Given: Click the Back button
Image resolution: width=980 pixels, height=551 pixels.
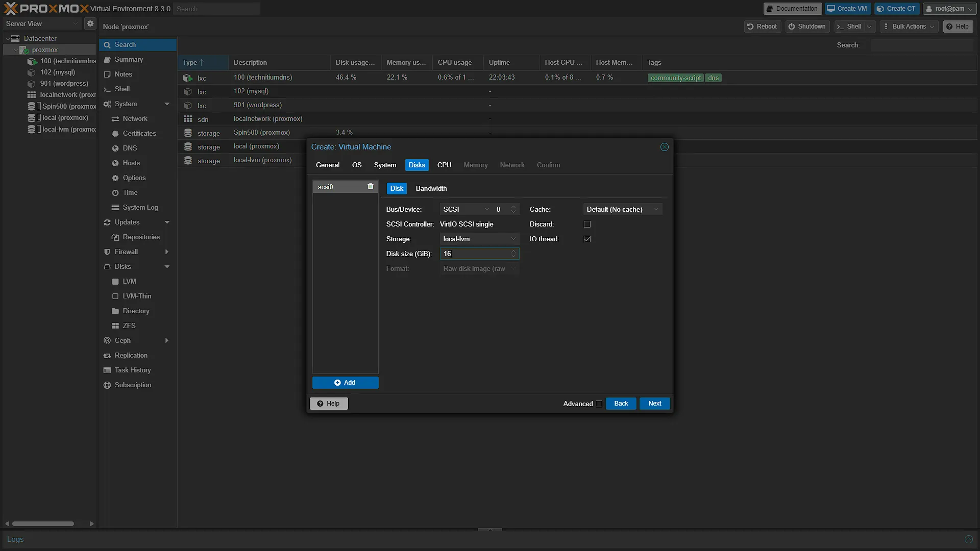Looking at the screenshot, I should (x=621, y=404).
